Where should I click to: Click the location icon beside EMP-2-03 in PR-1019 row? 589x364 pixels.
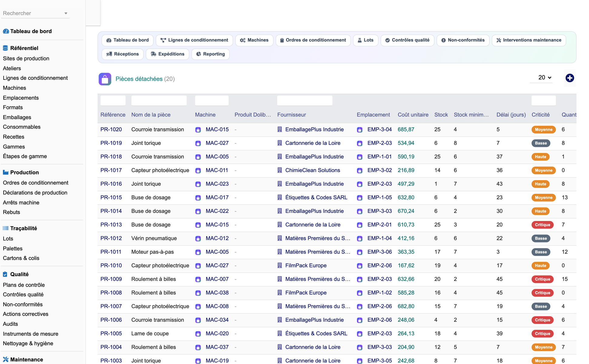(x=360, y=143)
